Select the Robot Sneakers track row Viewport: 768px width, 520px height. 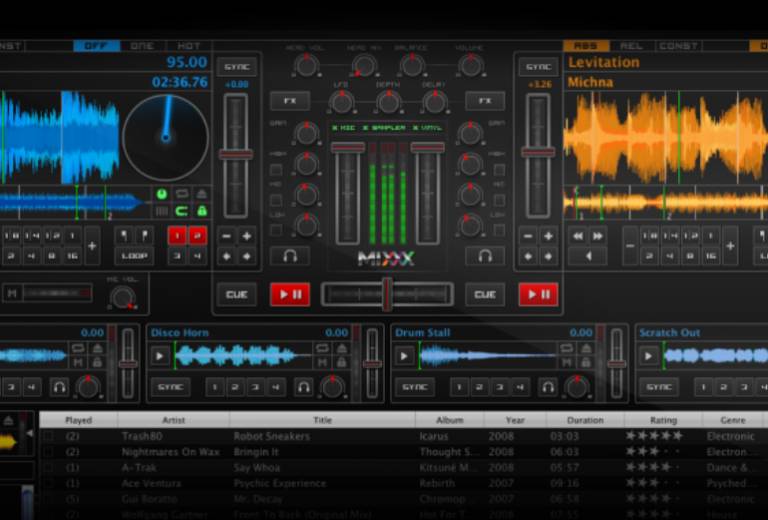[402, 436]
